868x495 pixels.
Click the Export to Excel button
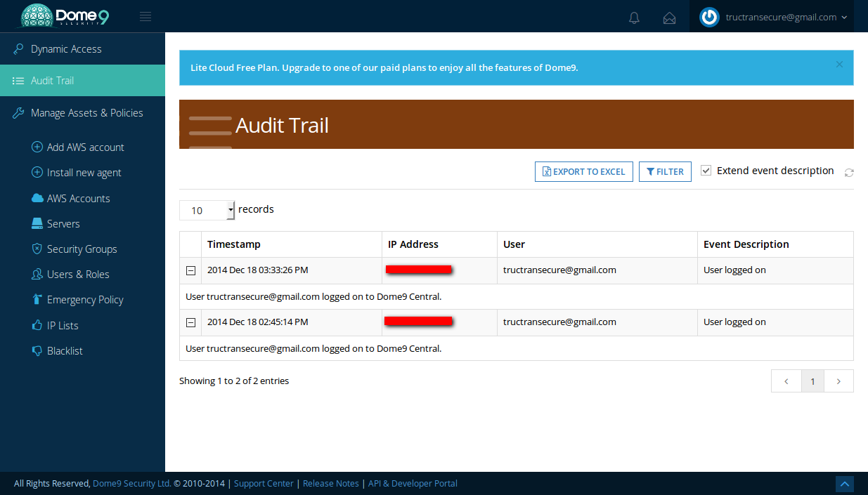click(583, 171)
